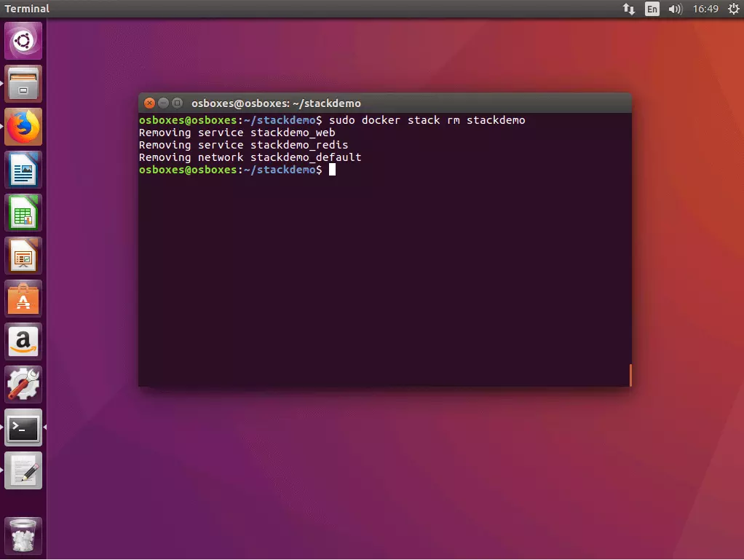Viewport: 744px width, 560px height.
Task: Open Ubuntu Software center
Action: point(23,299)
